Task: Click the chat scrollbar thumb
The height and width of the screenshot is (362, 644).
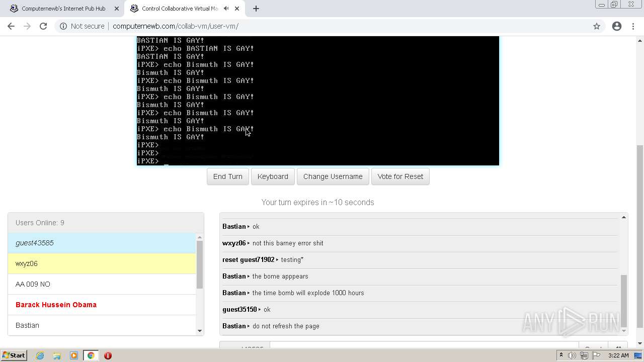Action: 624,301
